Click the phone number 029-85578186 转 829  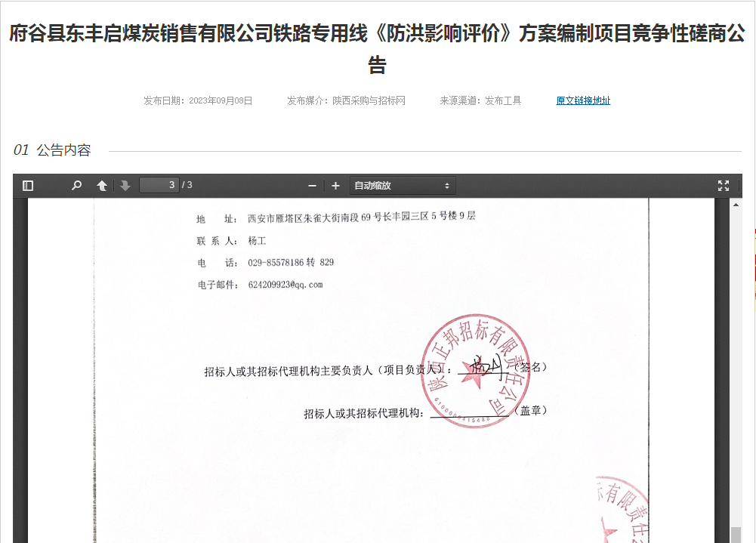tap(291, 262)
